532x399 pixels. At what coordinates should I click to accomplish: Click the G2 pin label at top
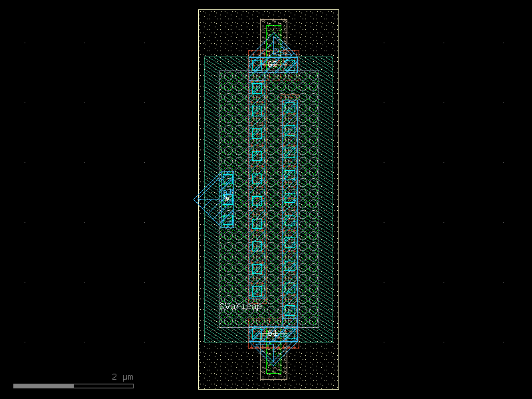tap(273, 65)
